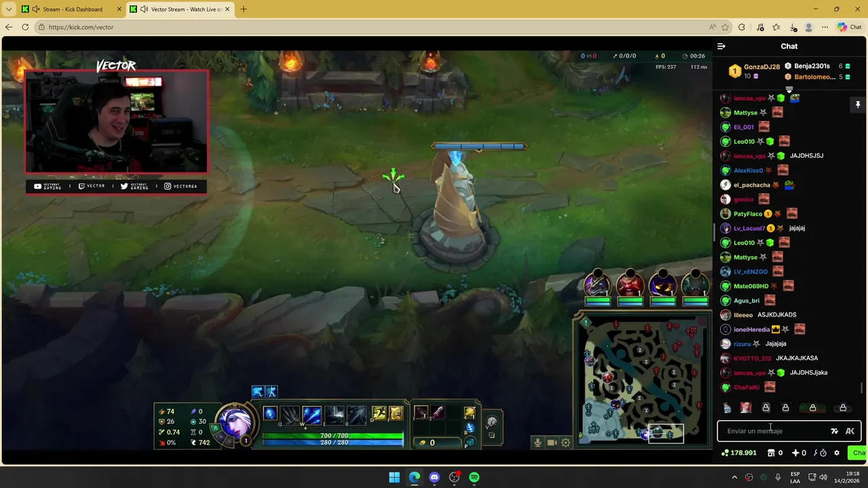Click the D summoner spell icon
The width and height of the screenshot is (868, 488).
378,413
